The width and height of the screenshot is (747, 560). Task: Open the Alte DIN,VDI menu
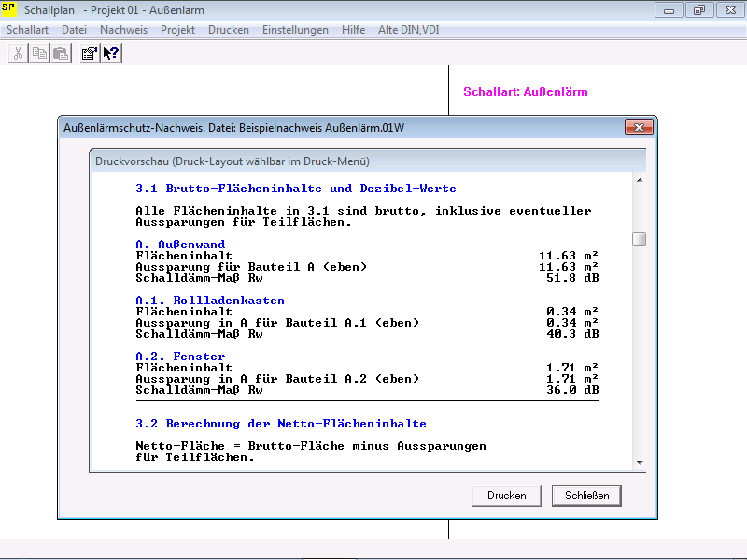pos(409,30)
